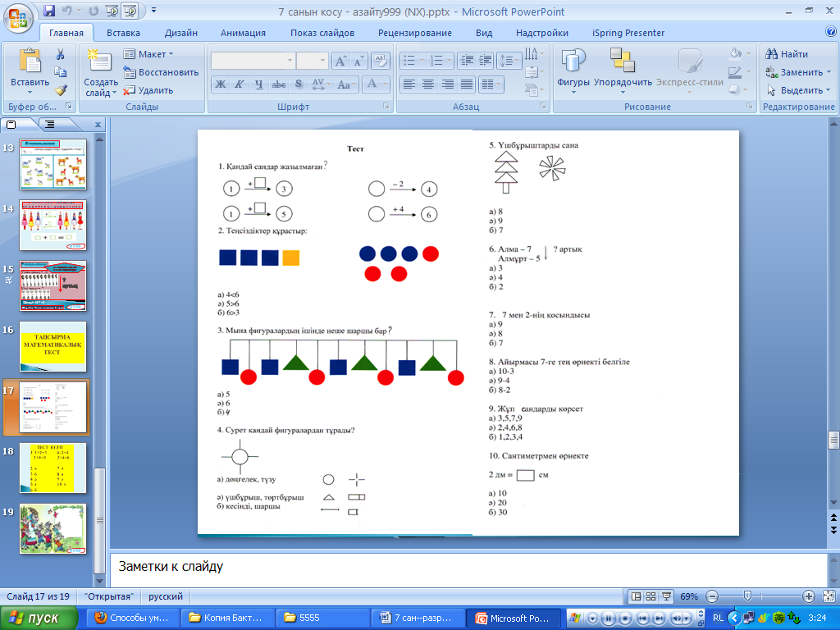Open the Shapes (Фигуры) gallery
This screenshot has width=840, height=630.
pyautogui.click(x=573, y=72)
